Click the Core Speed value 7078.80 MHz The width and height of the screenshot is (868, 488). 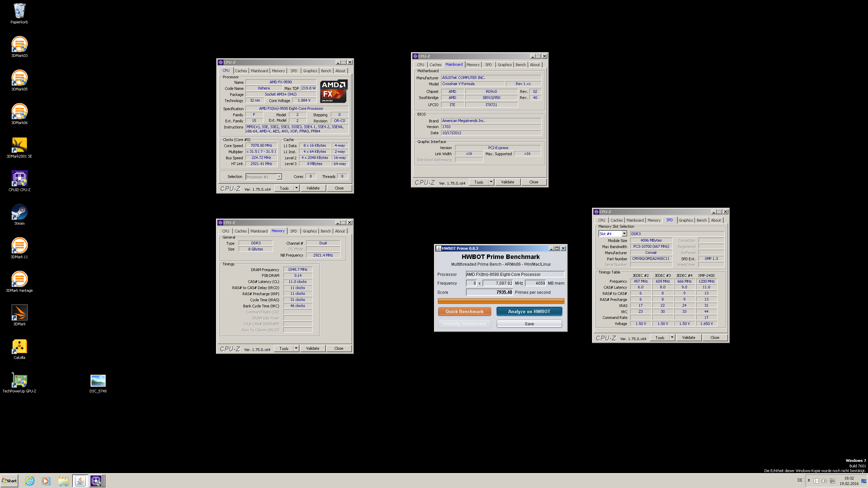point(261,145)
